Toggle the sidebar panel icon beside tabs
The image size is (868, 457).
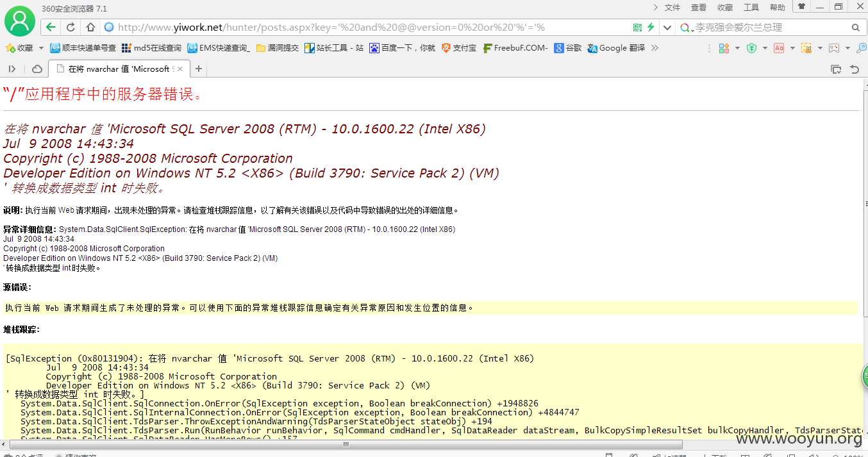(12, 69)
